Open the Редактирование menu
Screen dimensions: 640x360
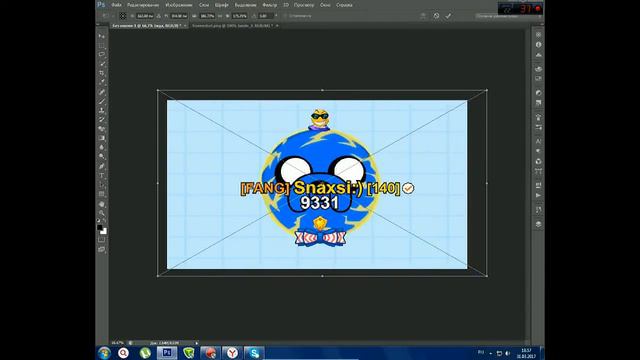[x=143, y=5]
